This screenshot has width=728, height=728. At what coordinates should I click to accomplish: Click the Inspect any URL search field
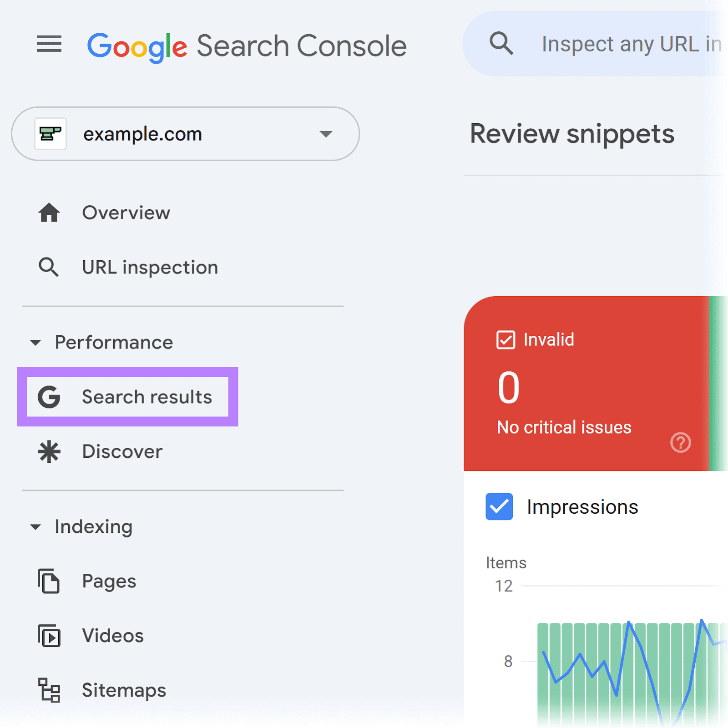pyautogui.click(x=628, y=43)
